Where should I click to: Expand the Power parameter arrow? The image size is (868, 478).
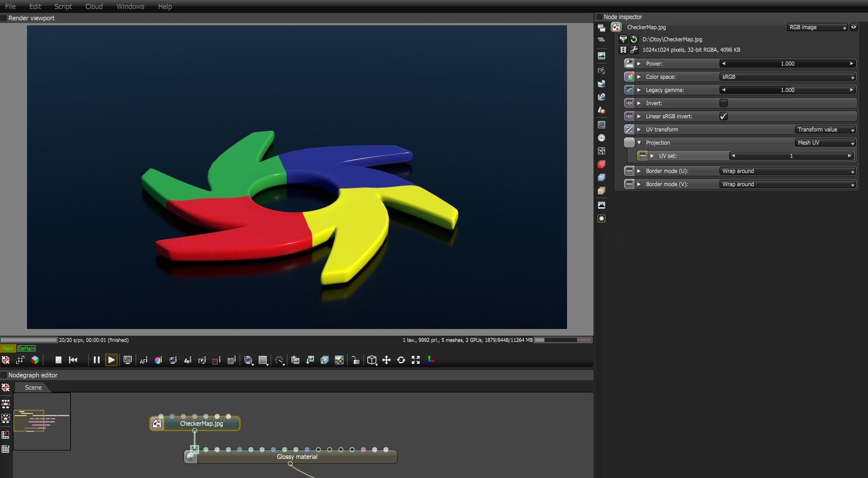click(x=639, y=64)
